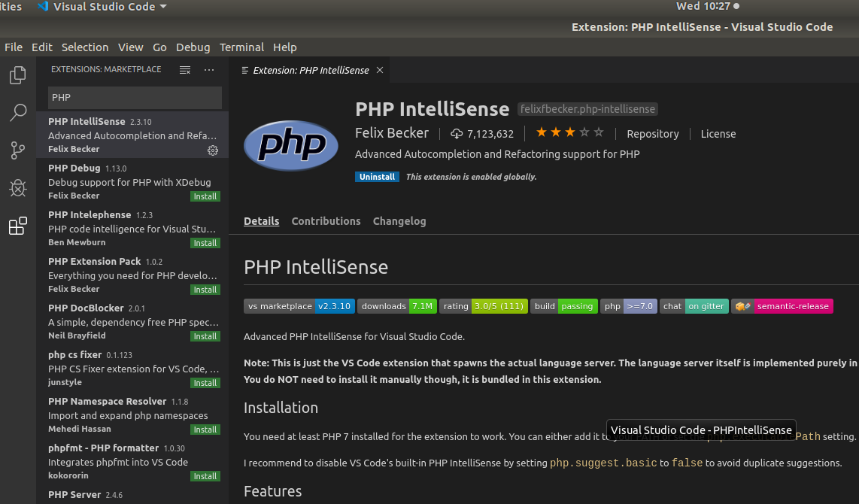Image resolution: width=859 pixels, height=504 pixels.
Task: Open the View menu
Action: pyautogui.click(x=130, y=47)
